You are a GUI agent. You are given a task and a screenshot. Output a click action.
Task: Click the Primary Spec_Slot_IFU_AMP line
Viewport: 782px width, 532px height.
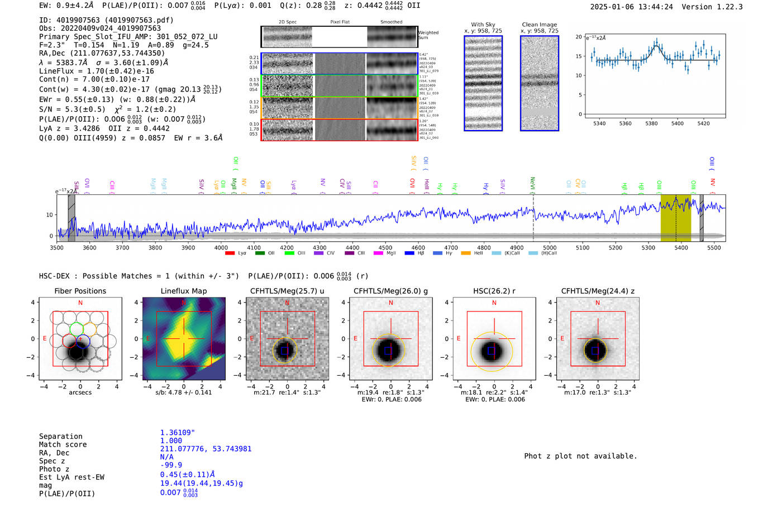click(128, 37)
